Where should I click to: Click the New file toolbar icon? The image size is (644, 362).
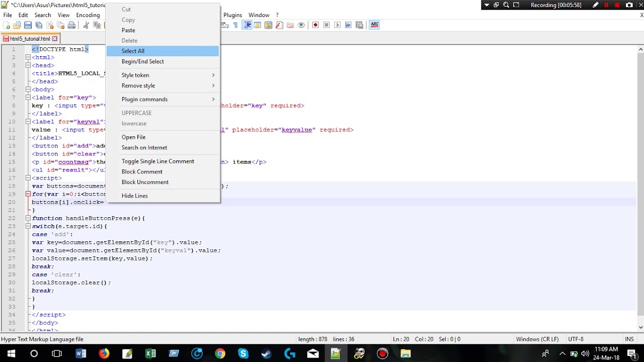[x=7, y=25]
